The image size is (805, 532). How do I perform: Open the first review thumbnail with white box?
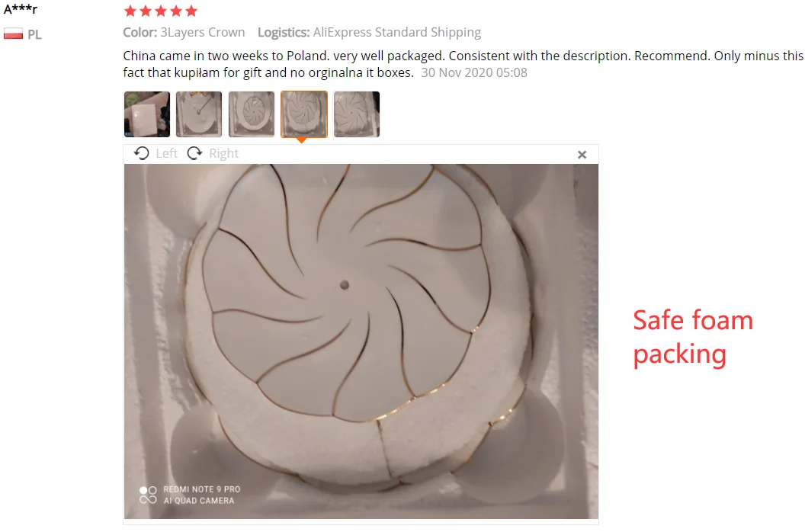(x=147, y=114)
